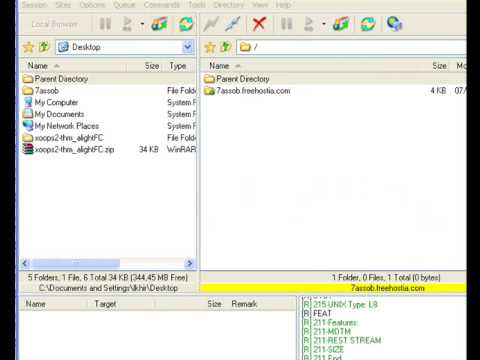The width and height of the screenshot is (480, 360).
Task: Click the 7assob folder icon in local list
Action: click(x=28, y=91)
